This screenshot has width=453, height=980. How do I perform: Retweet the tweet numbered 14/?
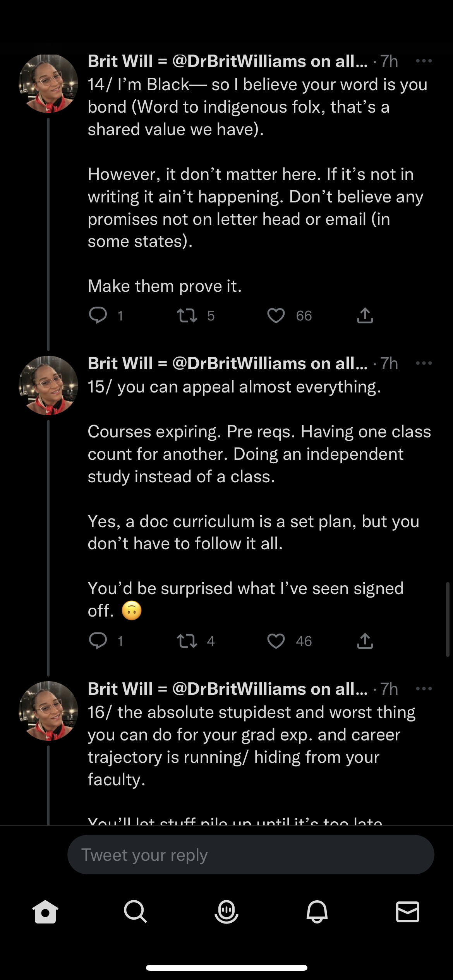(187, 315)
